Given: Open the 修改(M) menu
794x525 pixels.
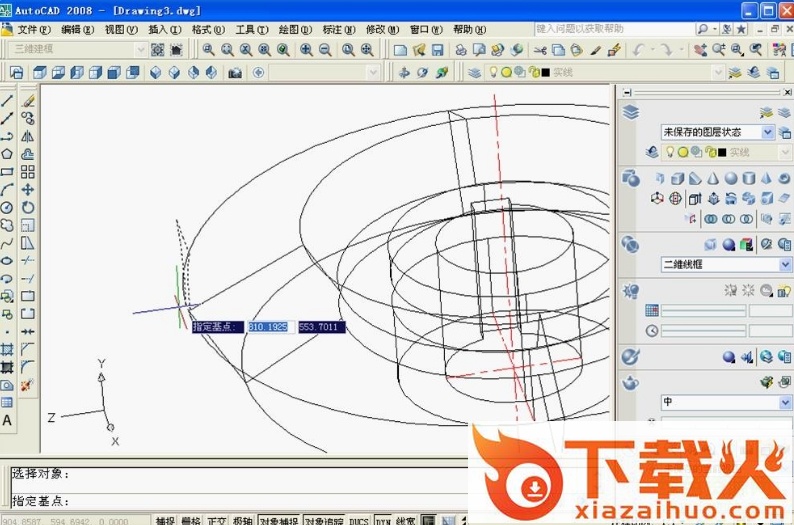Looking at the screenshot, I should point(382,29).
